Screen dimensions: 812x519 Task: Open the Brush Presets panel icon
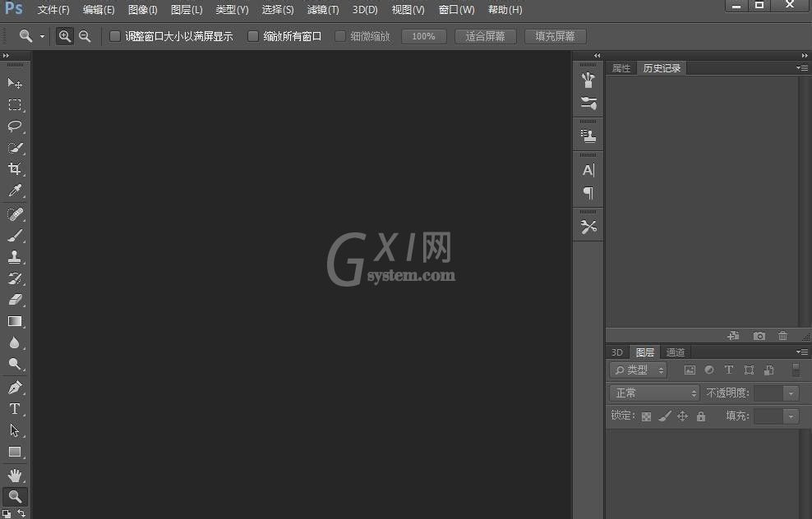[588, 80]
